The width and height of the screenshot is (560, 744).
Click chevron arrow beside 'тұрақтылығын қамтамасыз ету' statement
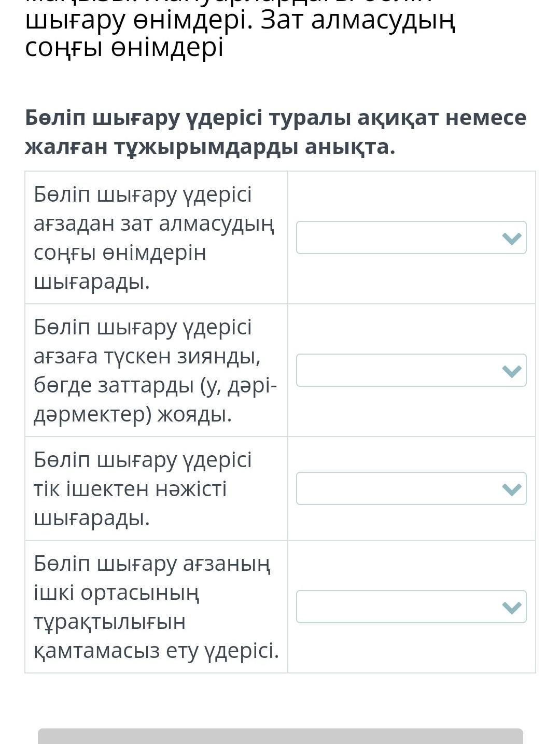[x=511, y=607]
